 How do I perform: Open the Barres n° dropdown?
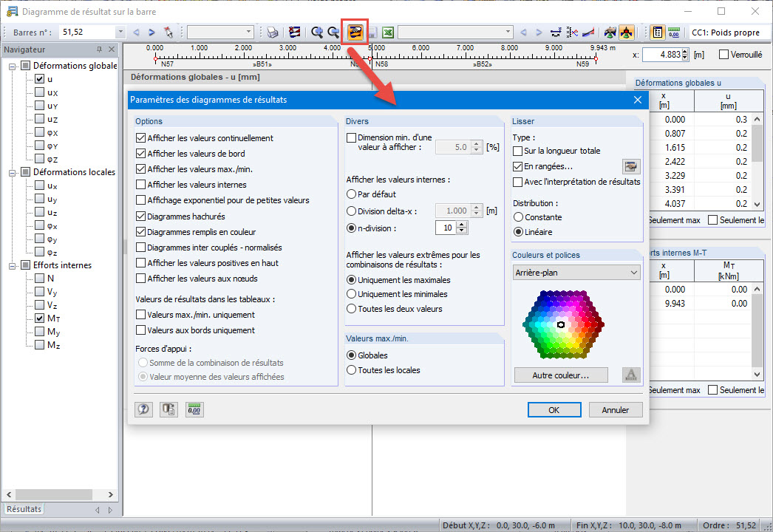click(x=120, y=33)
